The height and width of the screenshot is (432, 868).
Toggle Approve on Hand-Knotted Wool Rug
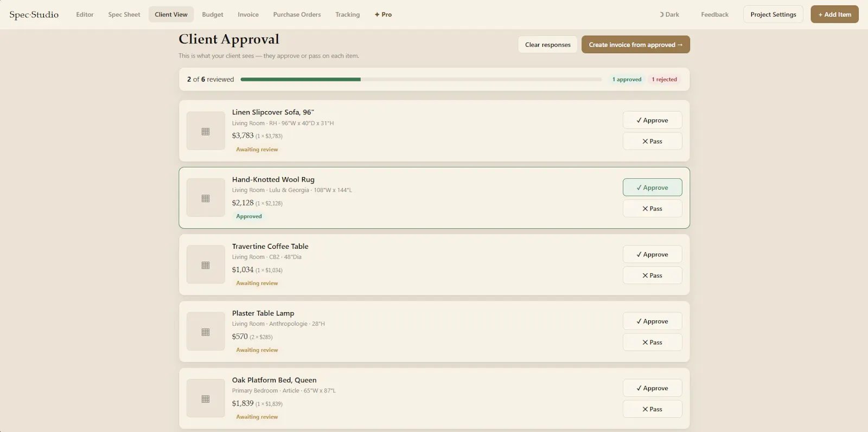point(652,188)
